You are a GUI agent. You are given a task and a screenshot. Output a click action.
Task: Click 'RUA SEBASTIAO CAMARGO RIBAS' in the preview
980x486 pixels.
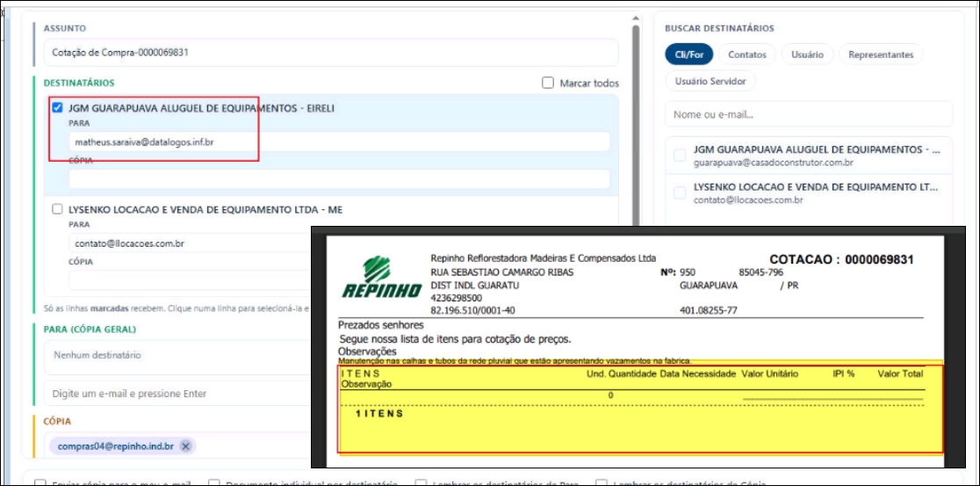click(502, 272)
